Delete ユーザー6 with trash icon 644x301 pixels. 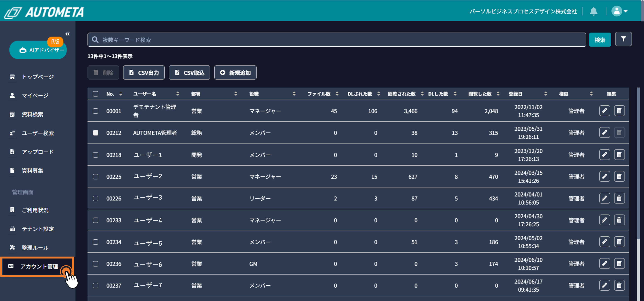(619, 263)
